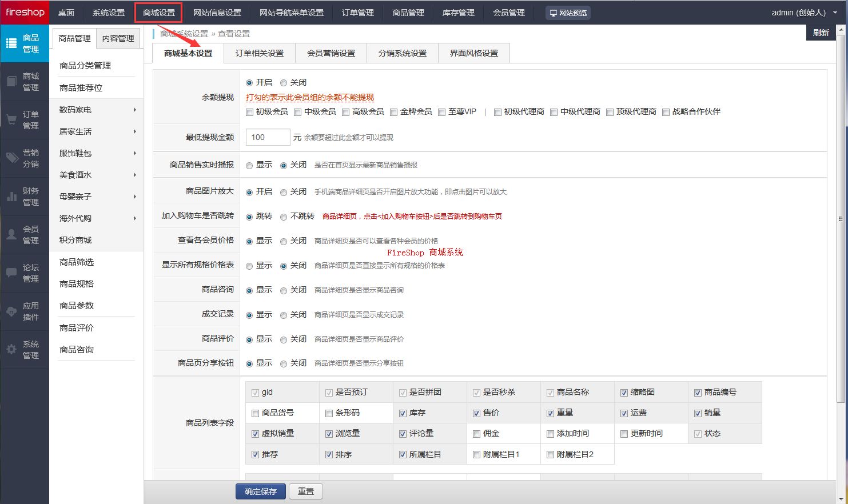Select 关闭 for 余额提现

point(284,83)
